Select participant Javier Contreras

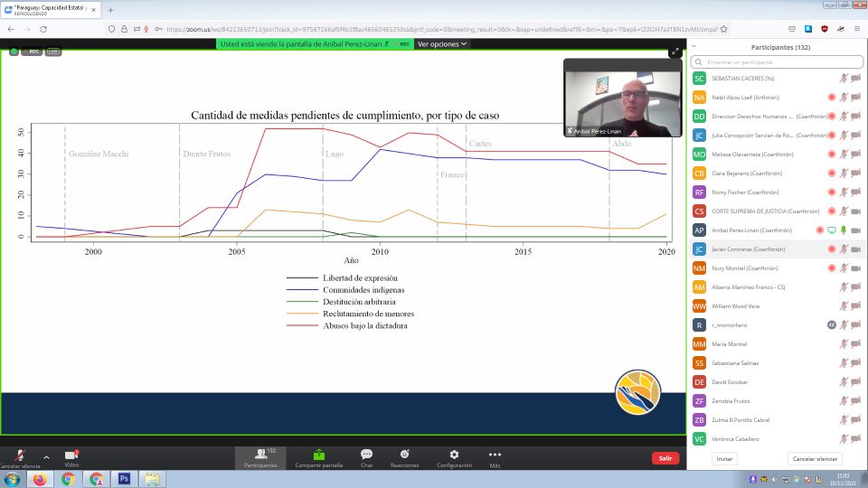[778, 249]
